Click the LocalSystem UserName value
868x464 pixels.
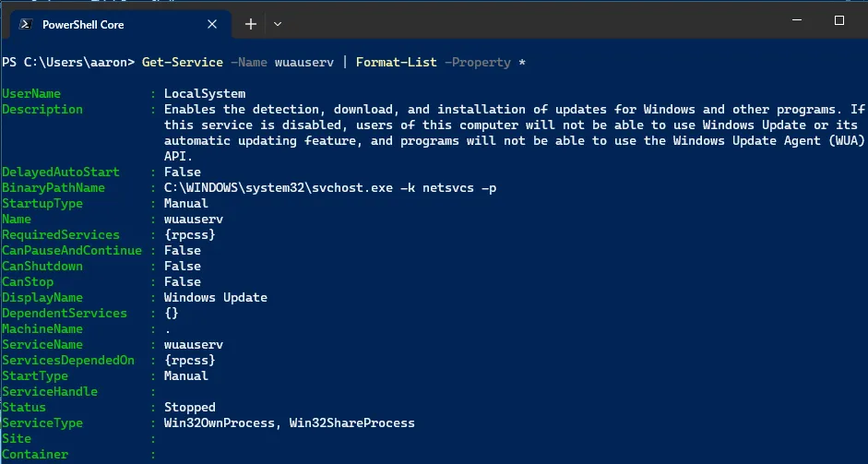click(205, 94)
